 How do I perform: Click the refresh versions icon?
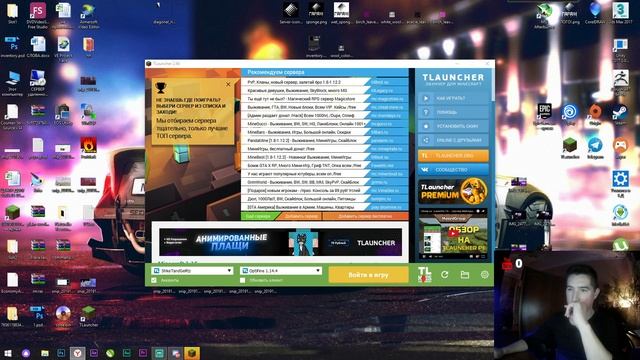(x=444, y=275)
